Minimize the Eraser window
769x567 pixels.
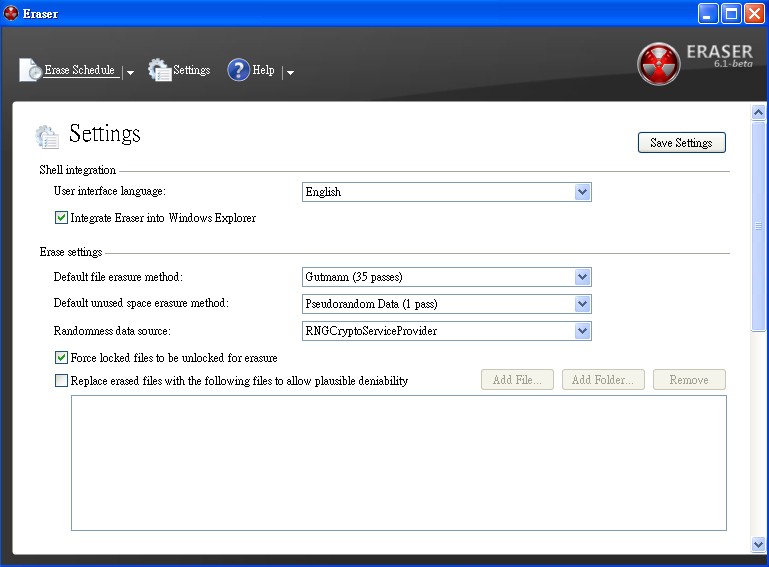tap(707, 13)
